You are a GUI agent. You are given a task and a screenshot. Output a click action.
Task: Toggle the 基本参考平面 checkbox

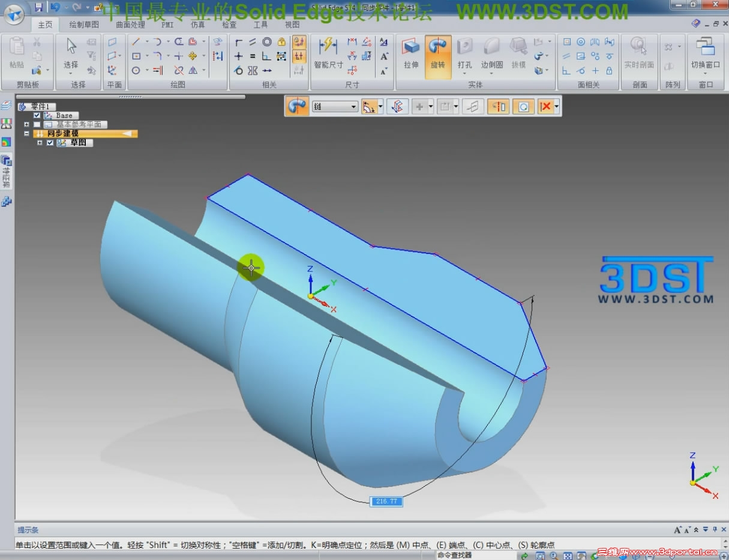coord(37,124)
